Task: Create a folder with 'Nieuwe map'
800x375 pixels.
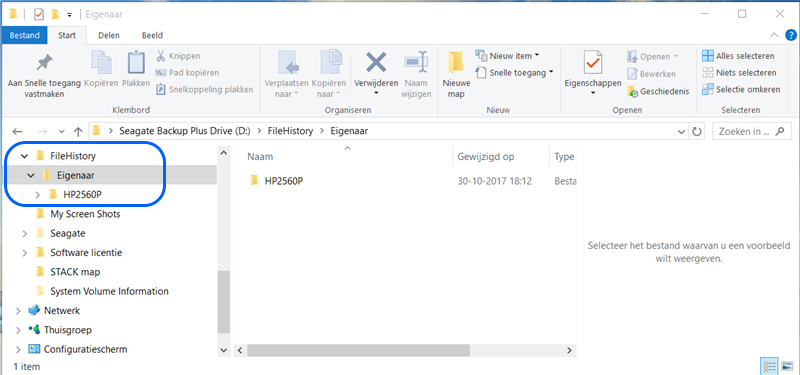Action: click(x=456, y=74)
